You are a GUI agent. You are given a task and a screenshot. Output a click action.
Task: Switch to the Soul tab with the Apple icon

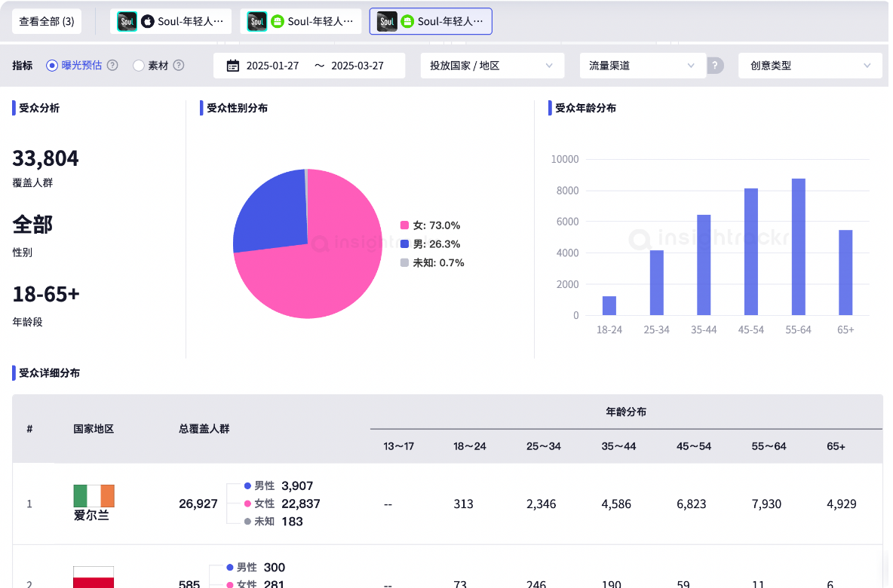tap(171, 22)
